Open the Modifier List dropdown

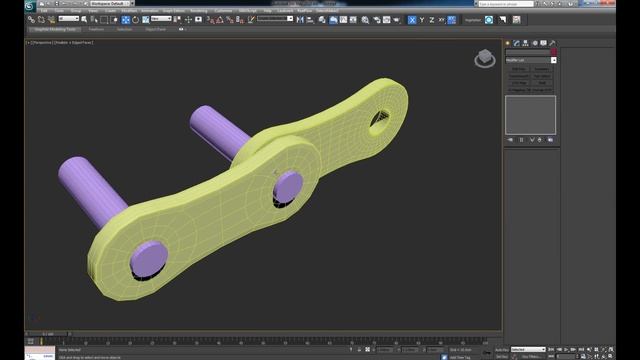[531, 60]
